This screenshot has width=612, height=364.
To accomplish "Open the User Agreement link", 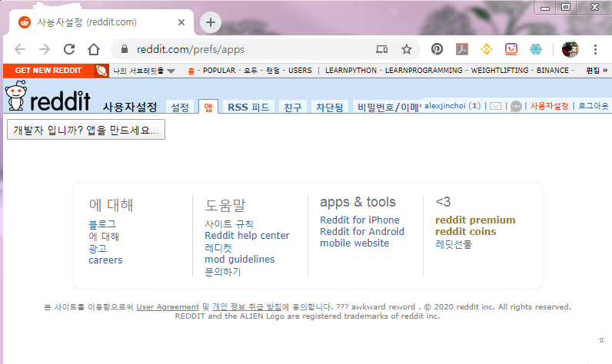I will click(168, 307).
